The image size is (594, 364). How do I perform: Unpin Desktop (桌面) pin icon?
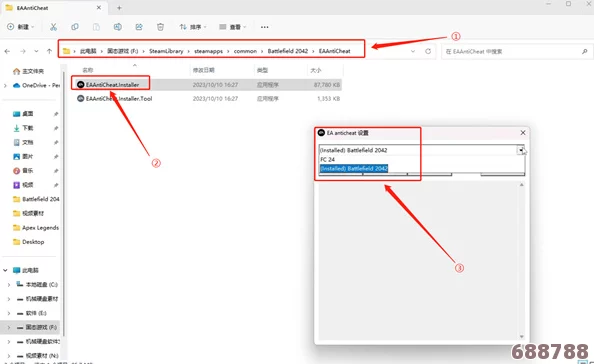[x=56, y=114]
